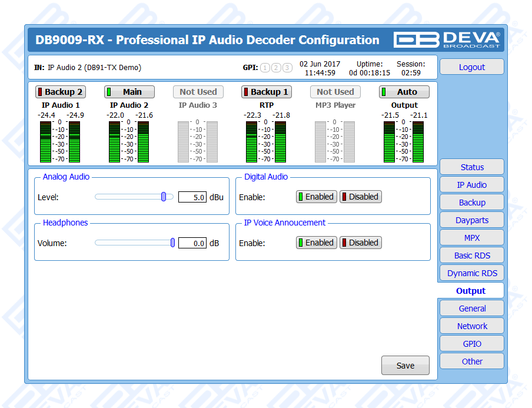Click the Backup 2 source indicator
The image size is (532, 408).
click(60, 92)
